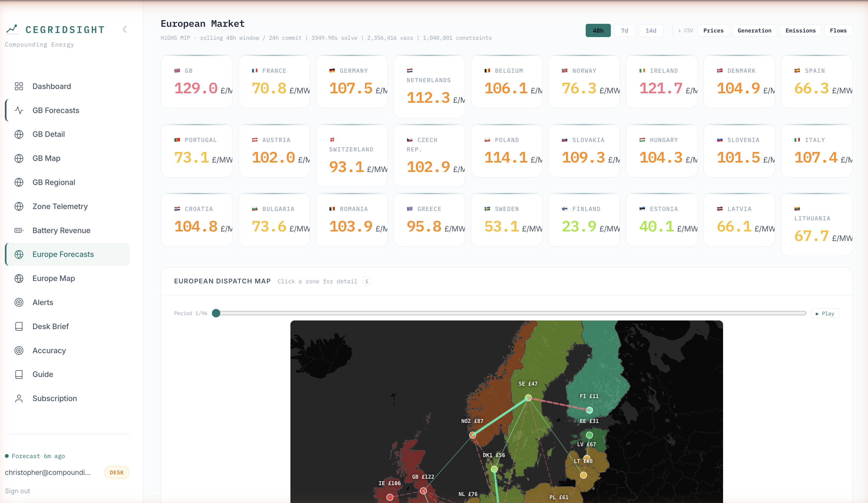The height and width of the screenshot is (503, 868).
Task: Click Desk Brief book icon
Action: click(19, 326)
